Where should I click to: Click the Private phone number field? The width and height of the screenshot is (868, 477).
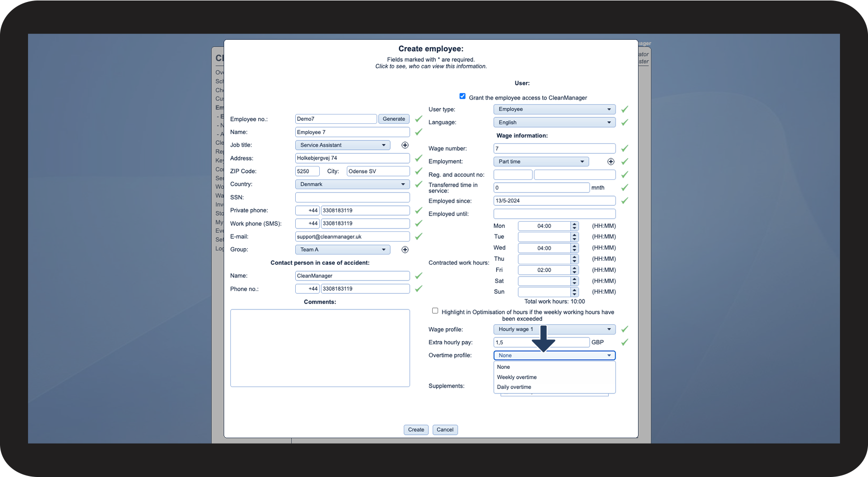tap(365, 210)
